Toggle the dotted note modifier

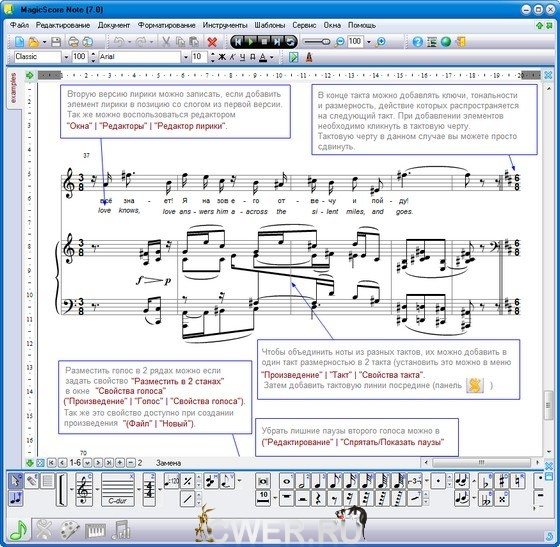[x=438, y=482]
